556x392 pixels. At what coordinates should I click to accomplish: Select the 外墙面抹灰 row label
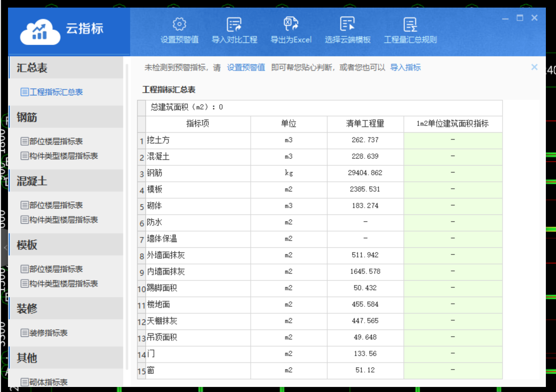[166, 255]
